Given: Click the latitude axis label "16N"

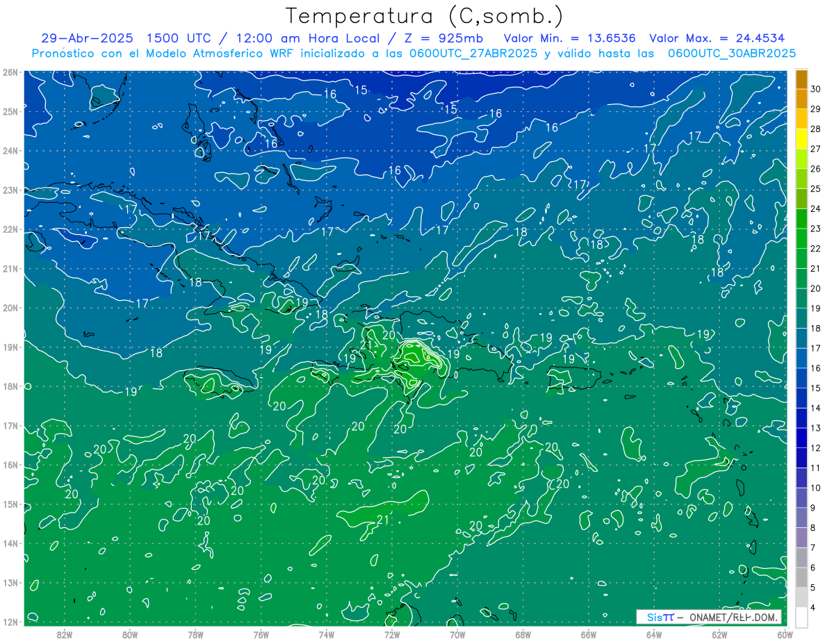Looking at the screenshot, I should point(10,465).
